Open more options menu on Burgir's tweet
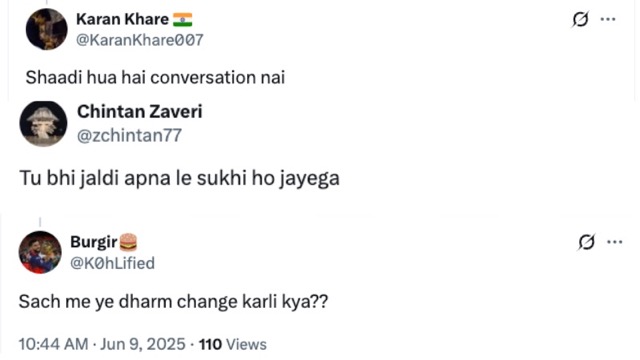This screenshot has width=640, height=360. [614, 242]
